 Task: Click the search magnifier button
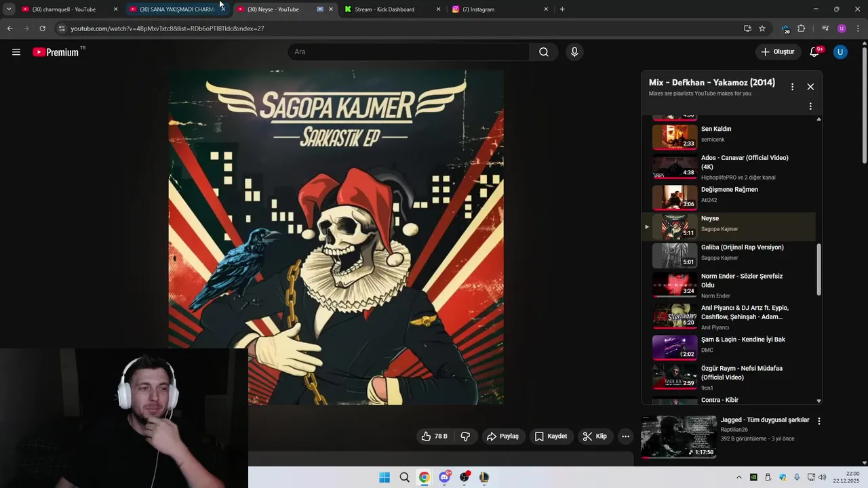[x=544, y=52]
